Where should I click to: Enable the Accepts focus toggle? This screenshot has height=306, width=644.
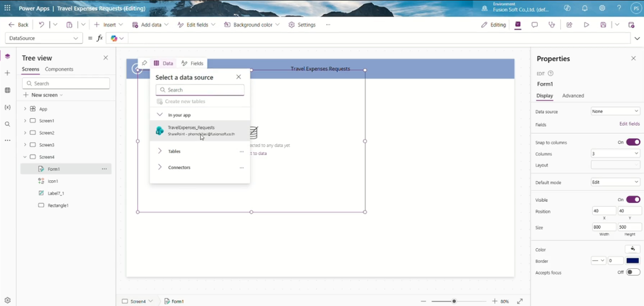click(x=633, y=272)
